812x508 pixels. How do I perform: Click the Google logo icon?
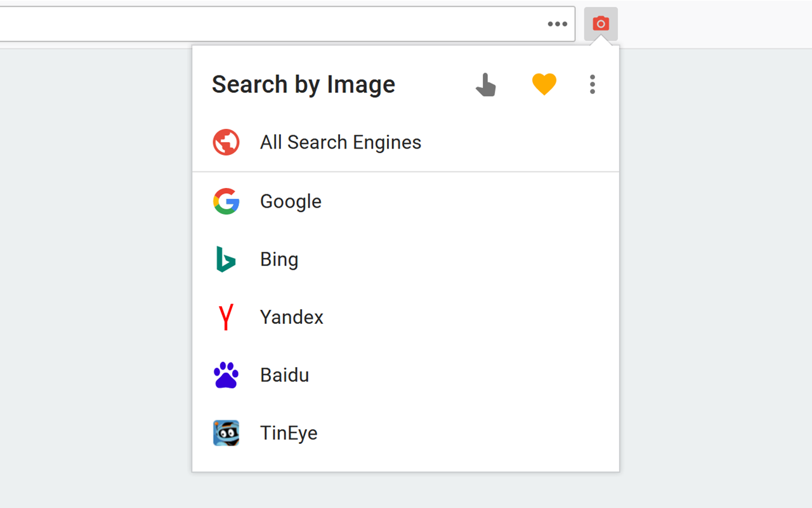(x=226, y=201)
